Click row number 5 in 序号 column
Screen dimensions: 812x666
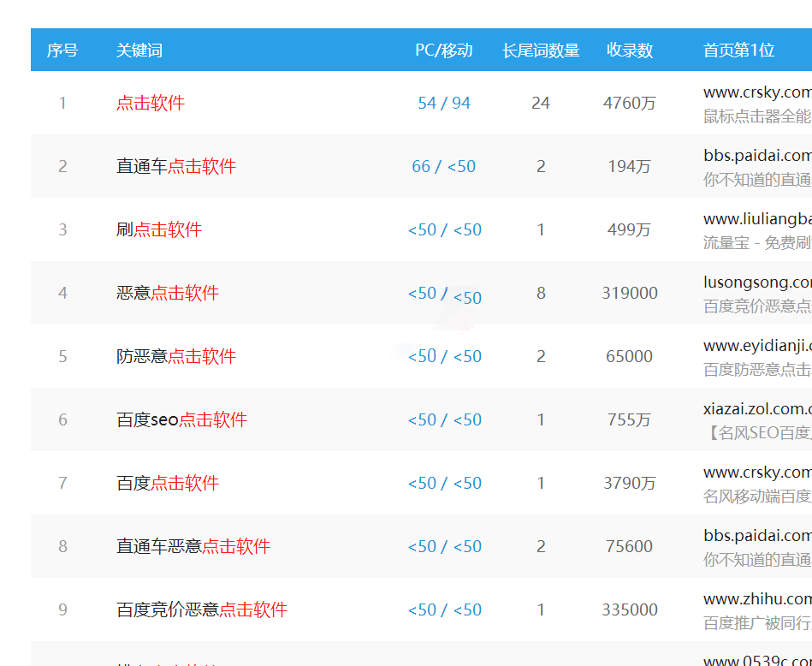pos(62,356)
